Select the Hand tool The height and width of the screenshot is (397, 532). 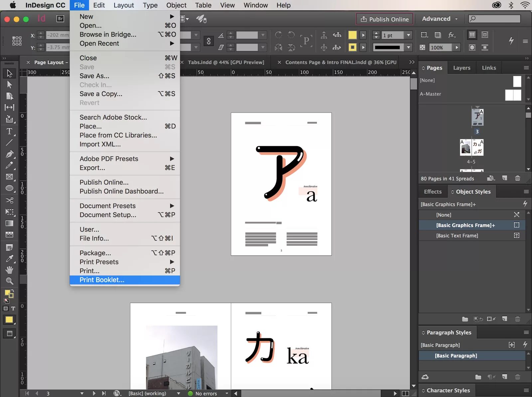(x=9, y=270)
